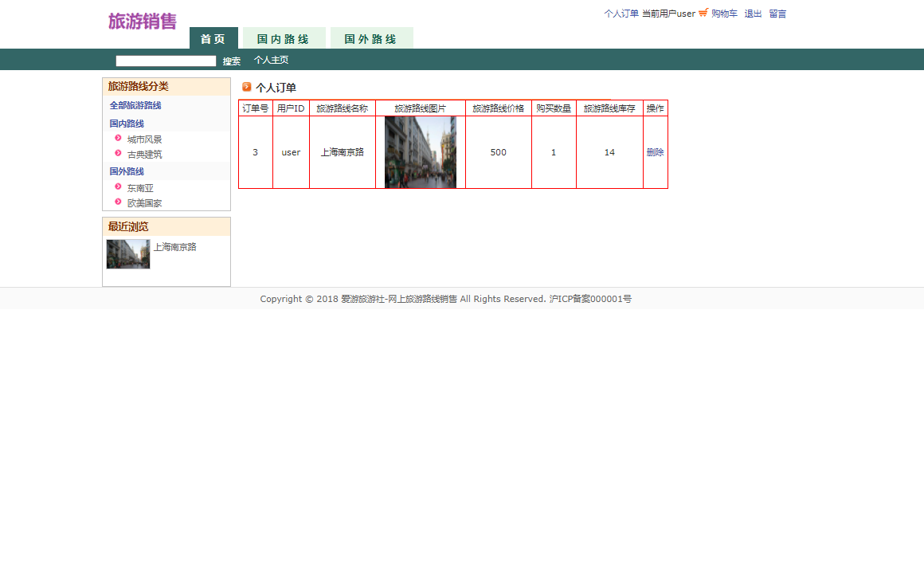Go to 个人主页 personal homepage

(x=271, y=59)
